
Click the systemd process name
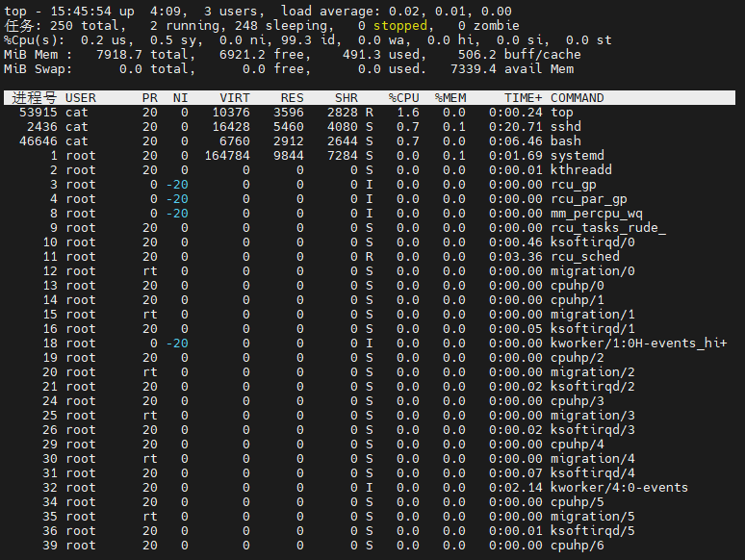[577, 156]
